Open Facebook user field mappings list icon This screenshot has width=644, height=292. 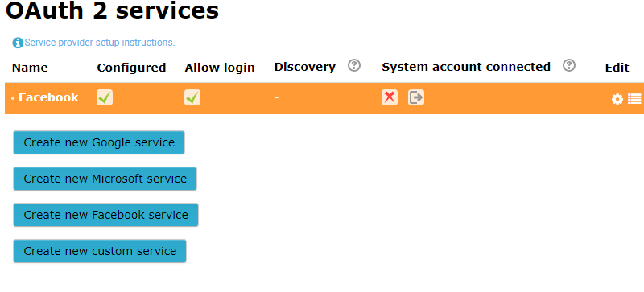(x=634, y=99)
